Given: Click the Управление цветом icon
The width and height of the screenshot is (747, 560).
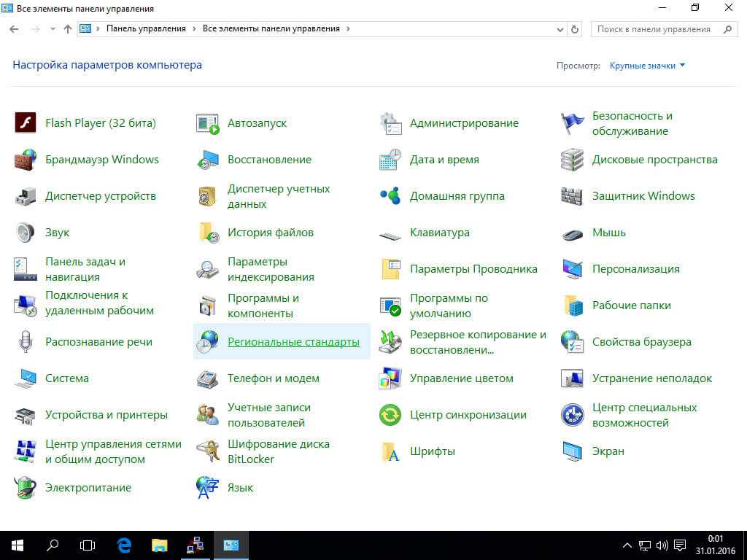Looking at the screenshot, I should [x=390, y=378].
